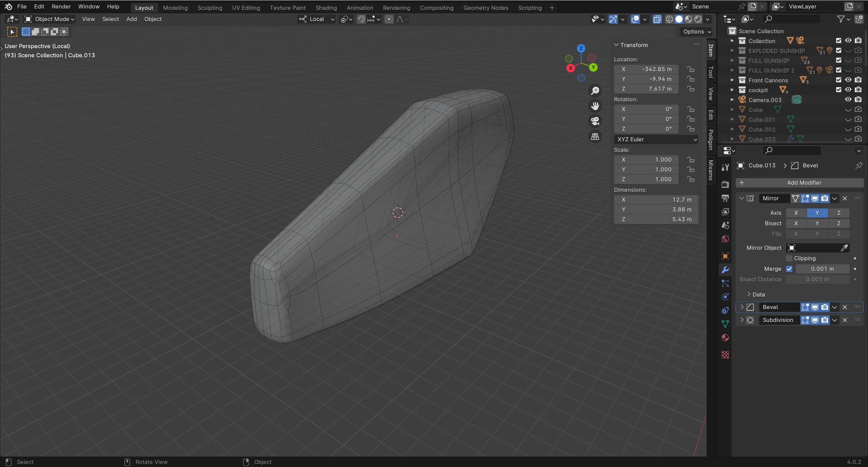Select Cube.002 in the outliner
Viewport: 868px width, 467px height.
tap(762, 129)
